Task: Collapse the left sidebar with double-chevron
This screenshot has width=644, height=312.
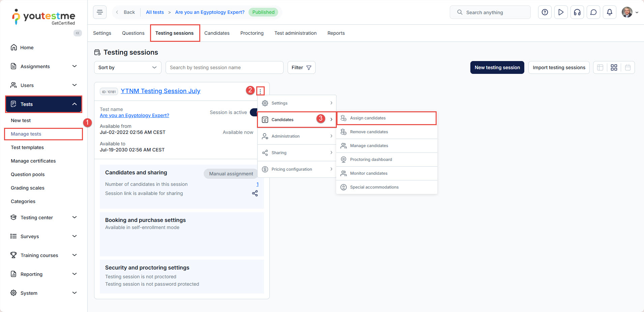Action: pyautogui.click(x=78, y=33)
